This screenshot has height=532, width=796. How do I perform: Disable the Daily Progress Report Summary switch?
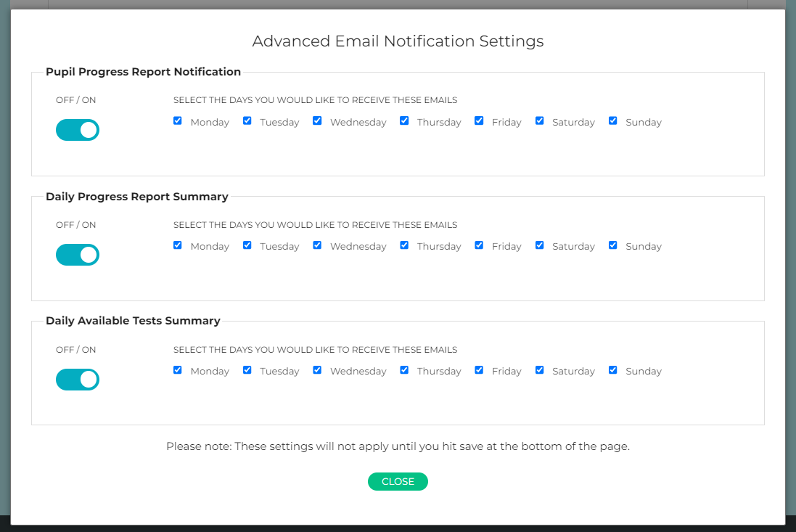[77, 254]
